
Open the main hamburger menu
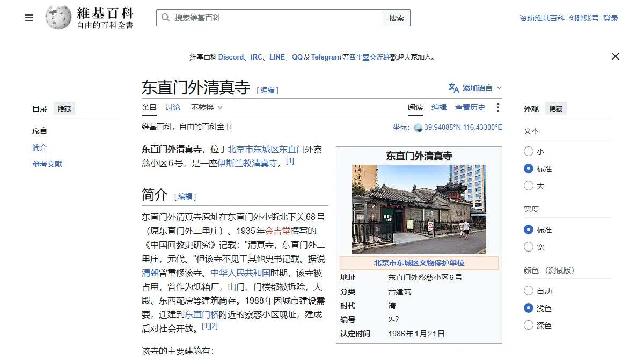[29, 18]
